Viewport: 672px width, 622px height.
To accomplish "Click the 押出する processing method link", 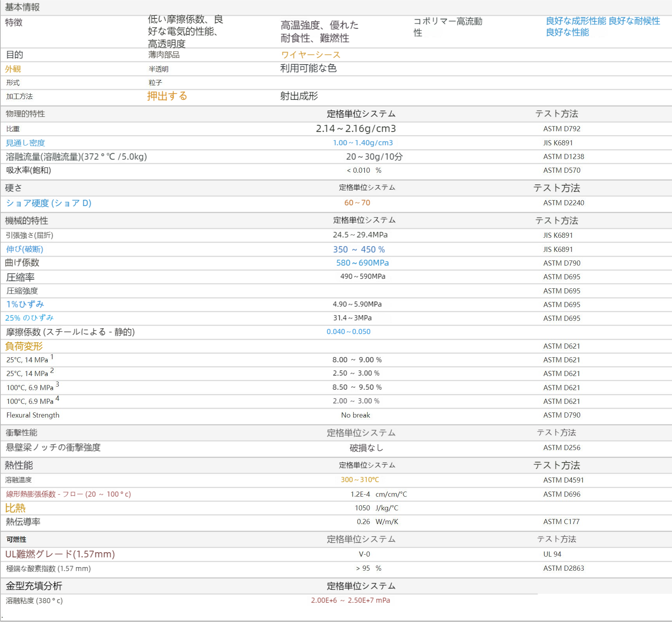I will point(167,96).
